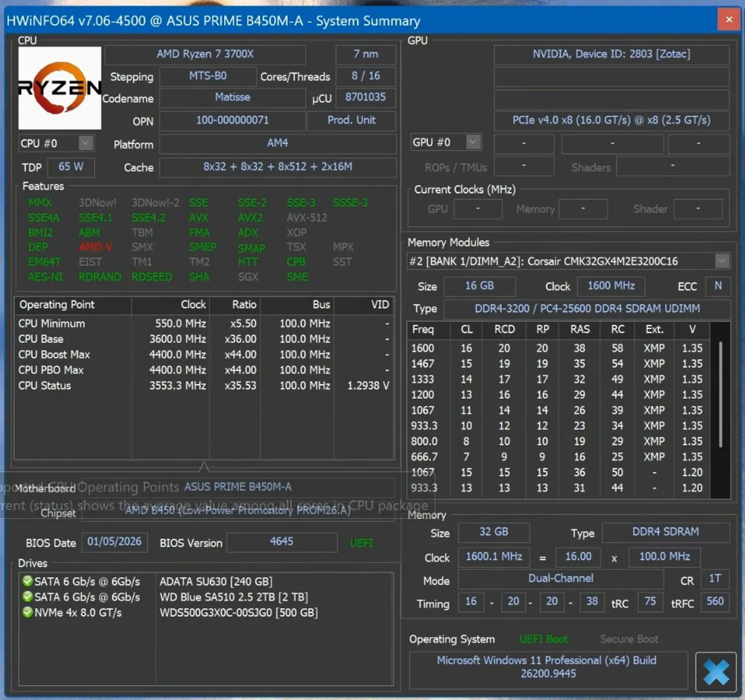Click the 1T command rate value

tap(715, 579)
